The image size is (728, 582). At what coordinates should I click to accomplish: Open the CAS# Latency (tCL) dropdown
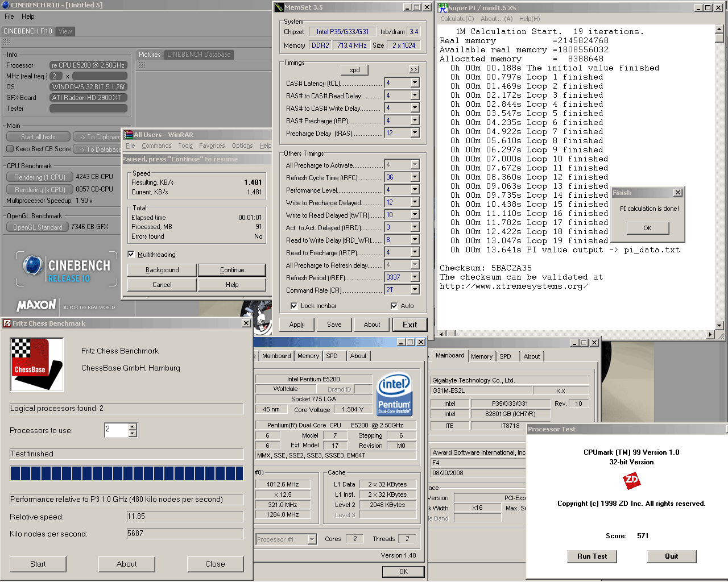click(x=415, y=83)
